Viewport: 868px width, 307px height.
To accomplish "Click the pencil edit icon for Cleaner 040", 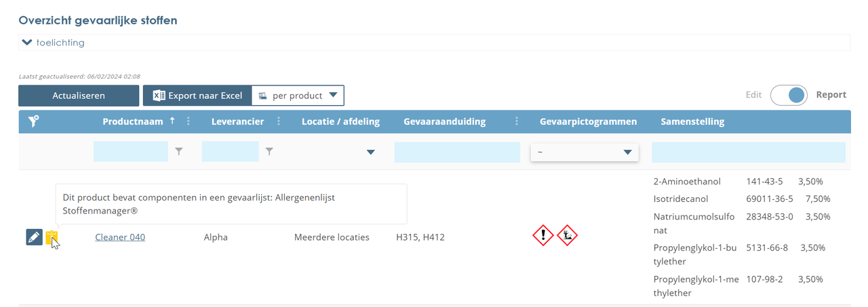I will point(34,237).
